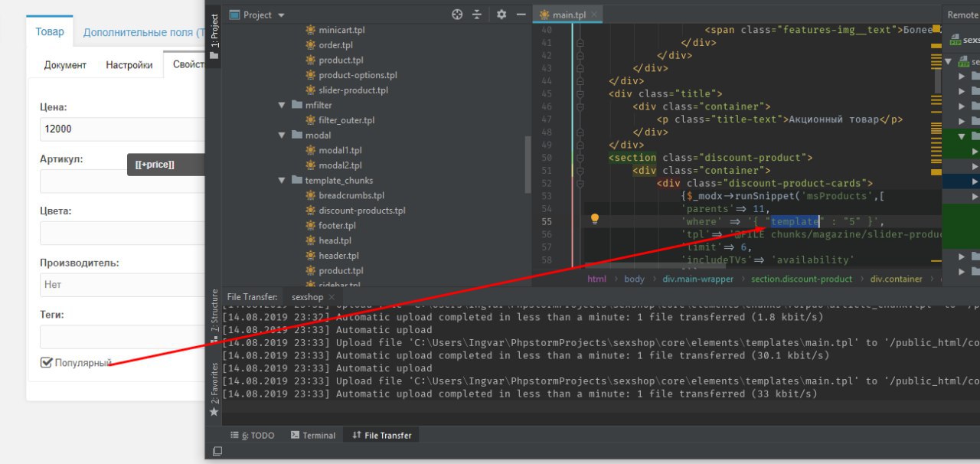Click the intention lightbulb on line 55
This screenshot has height=464, width=980.
pyautogui.click(x=594, y=221)
